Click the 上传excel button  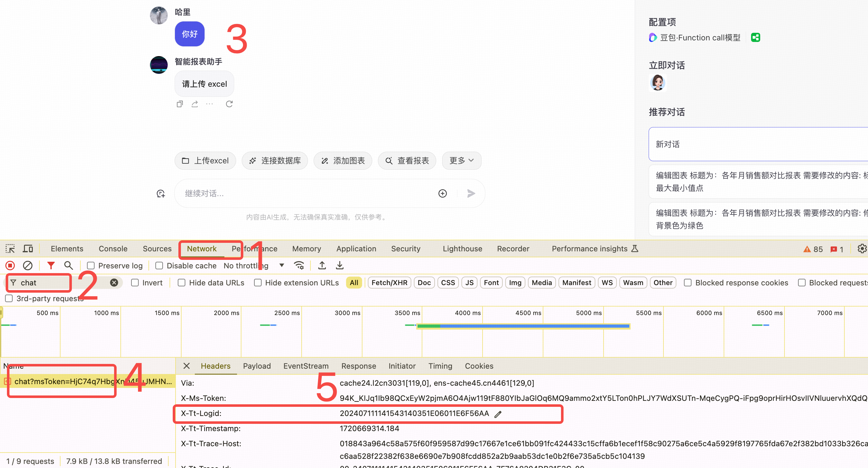[x=205, y=161]
